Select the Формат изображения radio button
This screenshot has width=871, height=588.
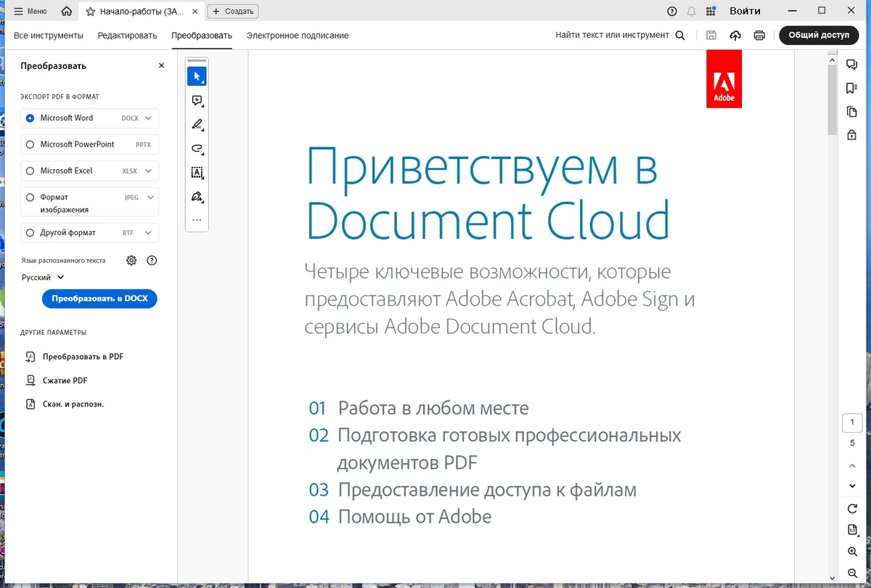(x=30, y=197)
